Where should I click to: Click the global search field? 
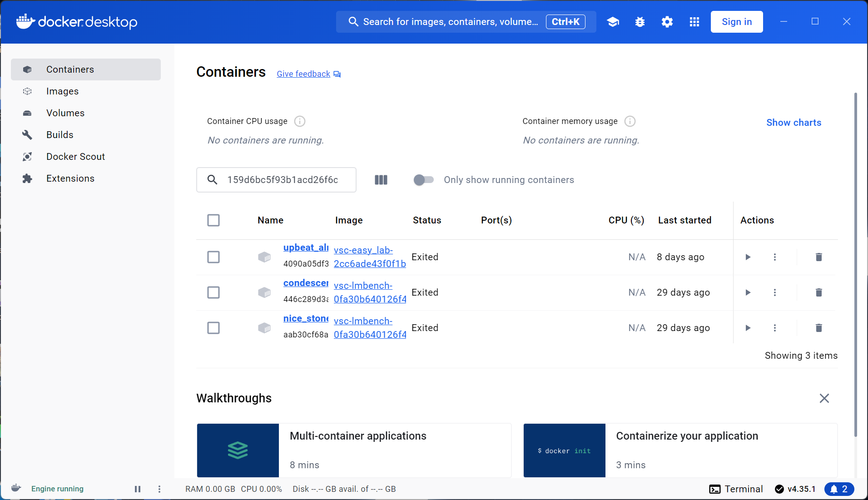pyautogui.click(x=466, y=22)
